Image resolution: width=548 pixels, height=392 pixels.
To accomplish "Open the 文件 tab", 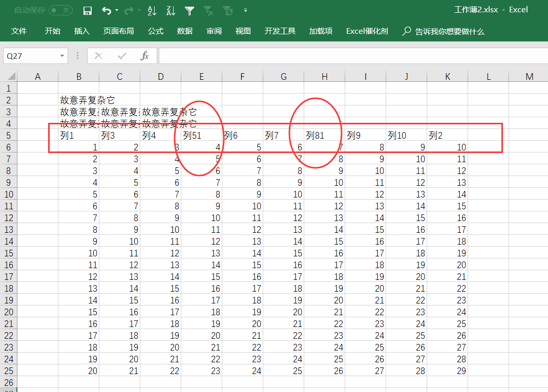I will (x=19, y=31).
